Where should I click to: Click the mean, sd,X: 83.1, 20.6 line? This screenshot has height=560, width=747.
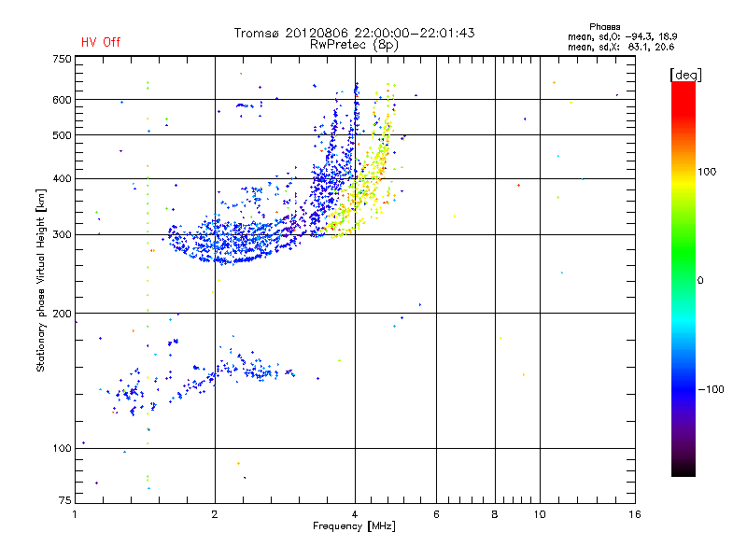click(x=621, y=47)
